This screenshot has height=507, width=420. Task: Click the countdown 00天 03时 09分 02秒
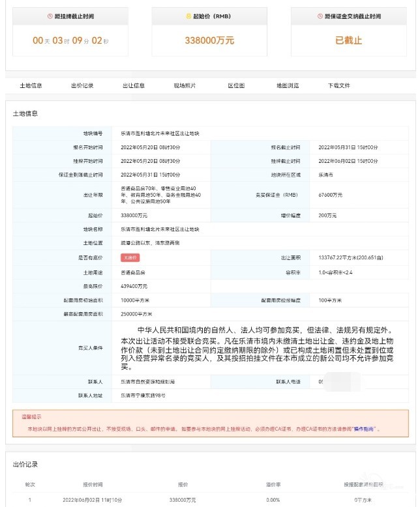70,40
